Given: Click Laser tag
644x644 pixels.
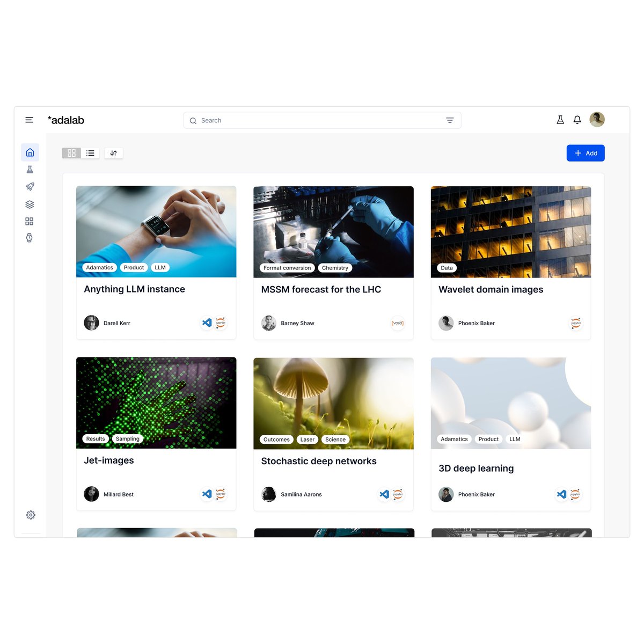Looking at the screenshot, I should [x=308, y=440].
